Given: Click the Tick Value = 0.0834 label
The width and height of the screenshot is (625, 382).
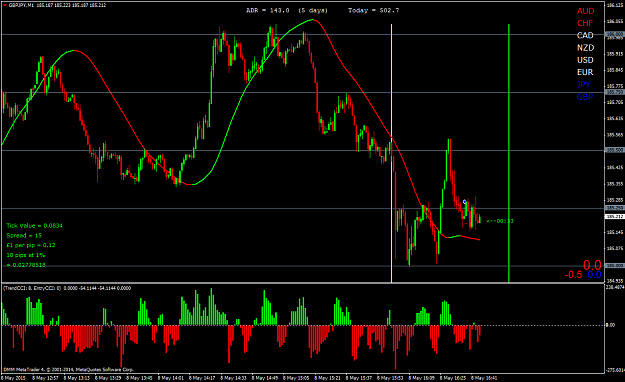Looking at the screenshot, I should 34,226.
